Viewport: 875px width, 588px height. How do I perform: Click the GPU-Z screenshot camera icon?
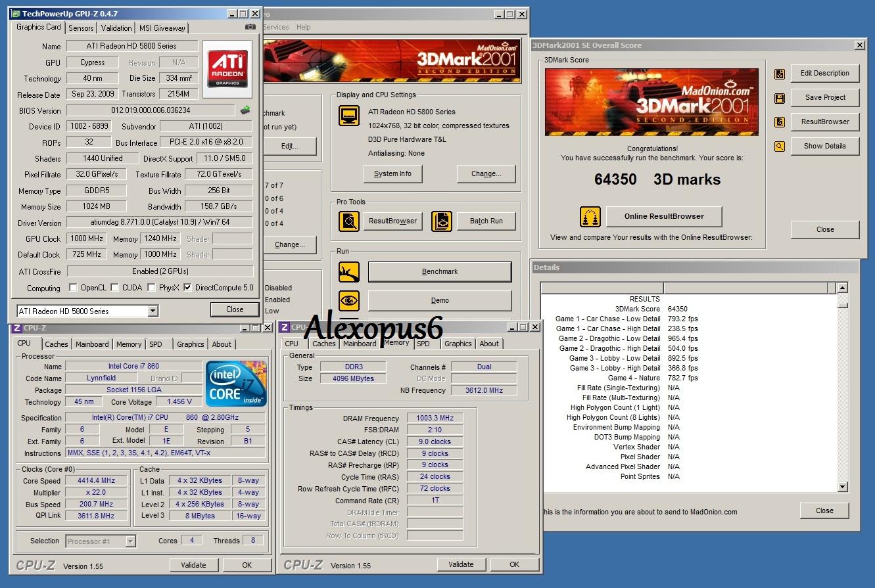tap(250, 28)
